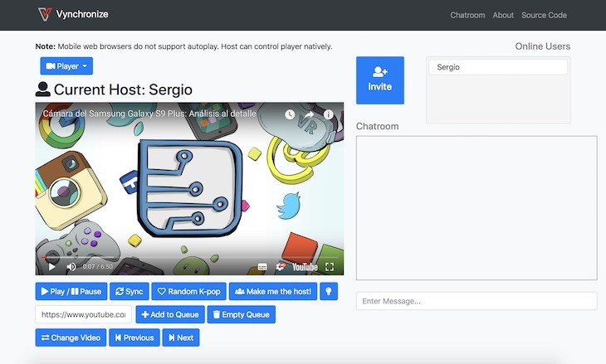Open the About nav link

tap(503, 15)
